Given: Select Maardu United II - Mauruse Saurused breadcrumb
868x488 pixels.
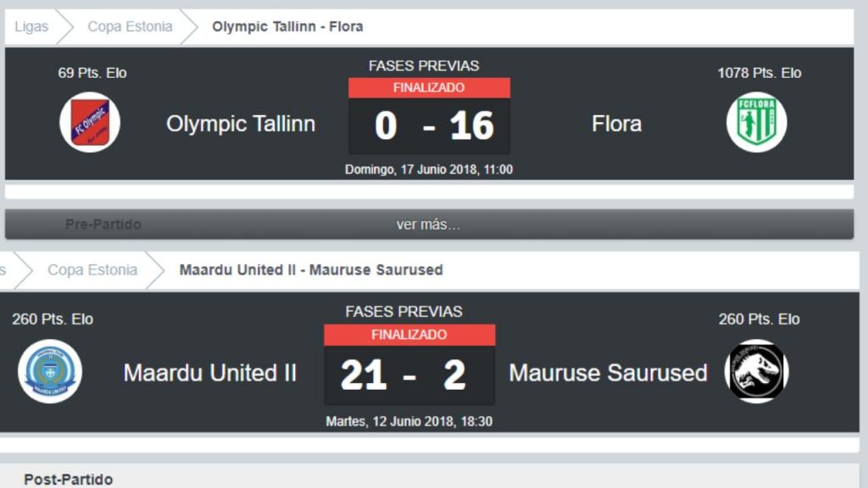Looking at the screenshot, I should pos(311,270).
